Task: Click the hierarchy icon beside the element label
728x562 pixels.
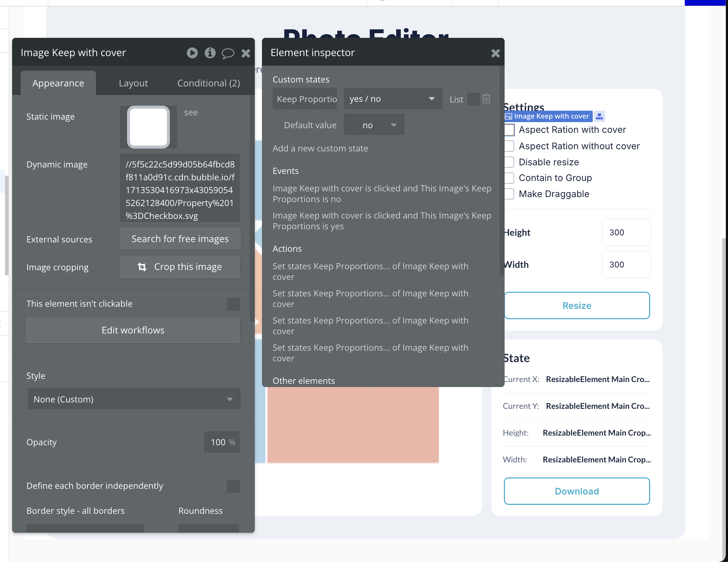Action: coord(600,116)
